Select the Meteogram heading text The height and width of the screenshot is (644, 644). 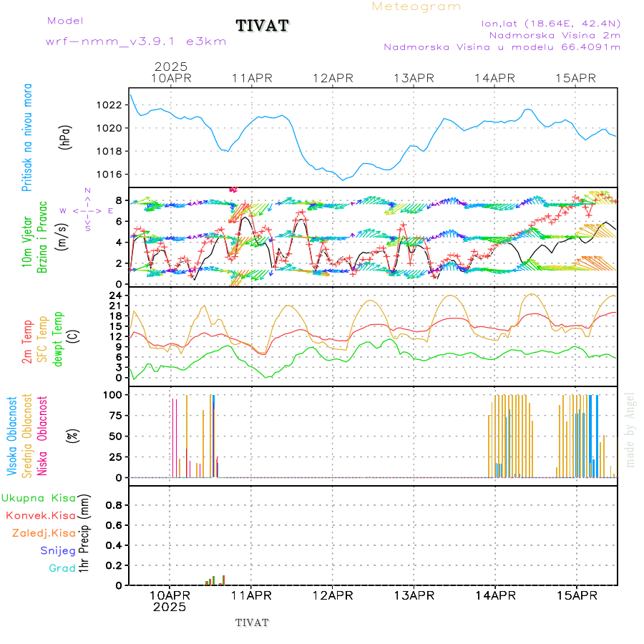[416, 6]
